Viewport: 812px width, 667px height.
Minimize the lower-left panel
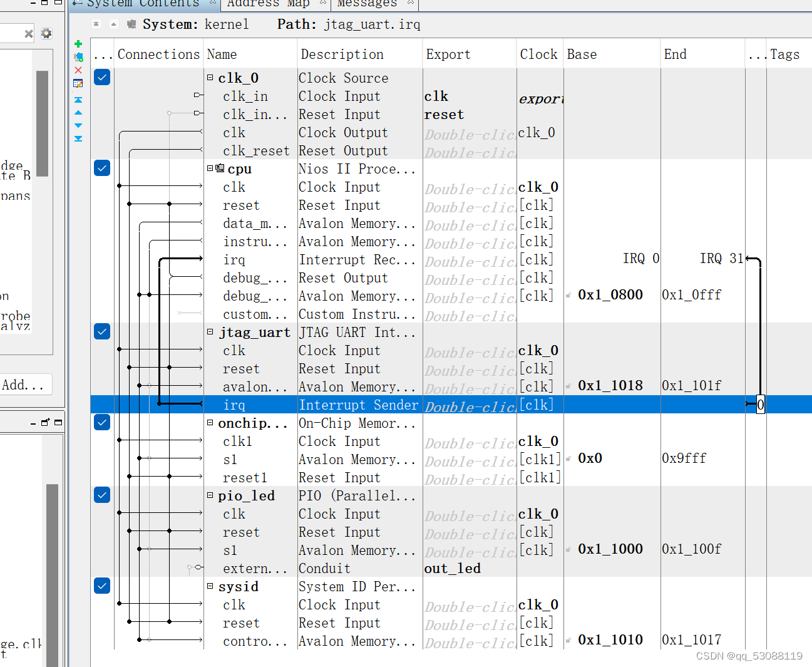pyautogui.click(x=33, y=423)
